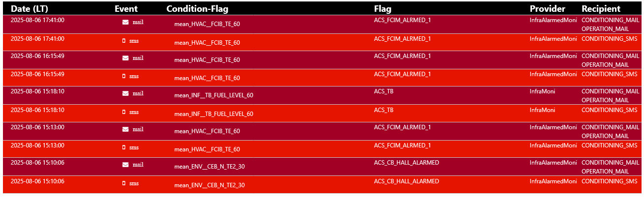Click the sms phone icon at 16:15:49
Image resolution: width=644 pixels, height=201 pixels.
(124, 76)
